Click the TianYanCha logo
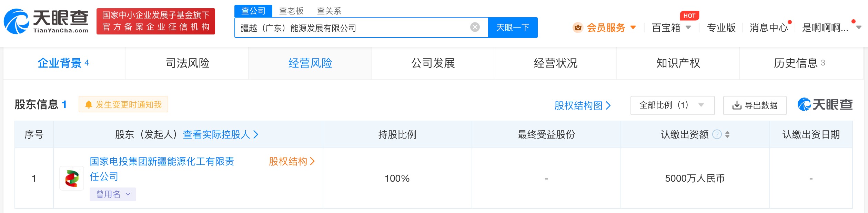This screenshot has height=213, width=868. pyautogui.click(x=46, y=21)
